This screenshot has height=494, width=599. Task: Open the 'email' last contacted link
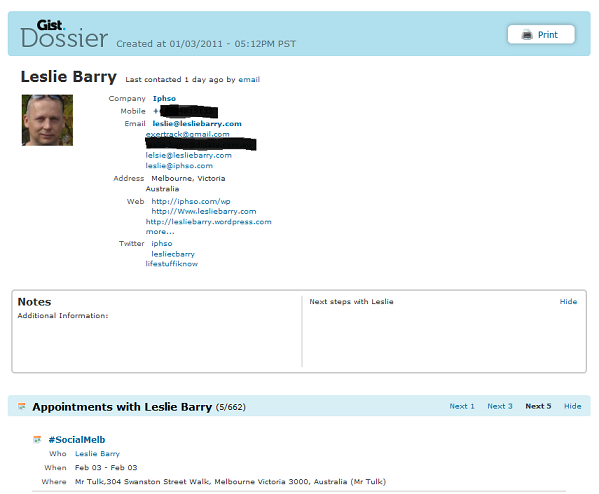point(249,79)
